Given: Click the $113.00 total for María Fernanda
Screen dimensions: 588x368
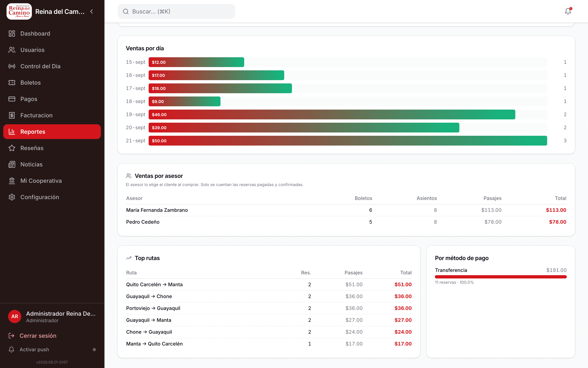Looking at the screenshot, I should point(556,210).
